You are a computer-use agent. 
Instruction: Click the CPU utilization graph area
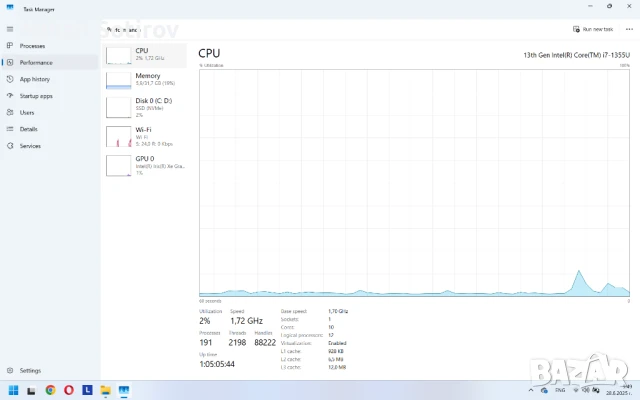click(x=414, y=180)
